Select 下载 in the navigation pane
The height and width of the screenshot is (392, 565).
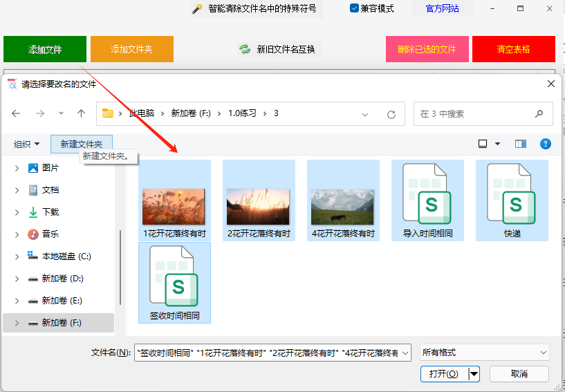tap(50, 212)
